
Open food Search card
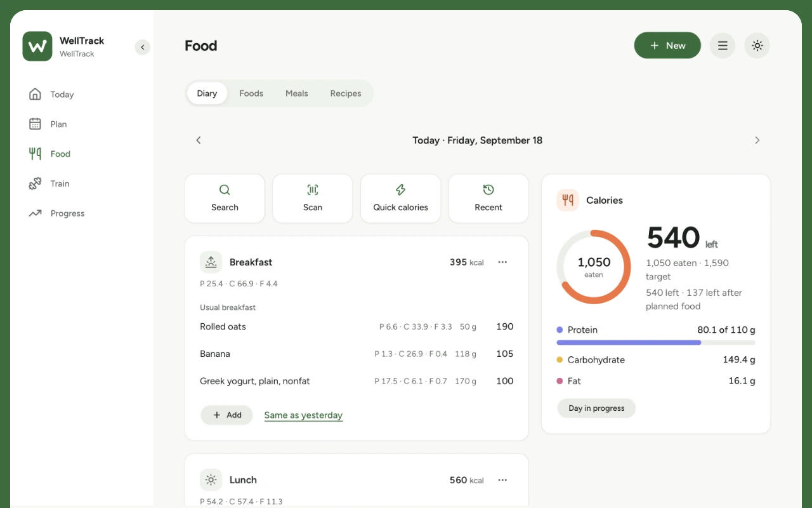coord(225,199)
